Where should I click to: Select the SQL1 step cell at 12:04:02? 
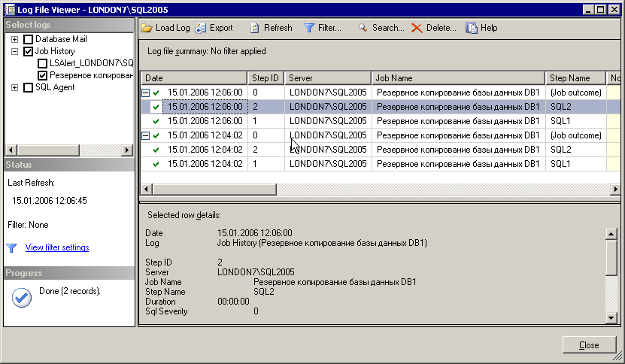(x=576, y=164)
